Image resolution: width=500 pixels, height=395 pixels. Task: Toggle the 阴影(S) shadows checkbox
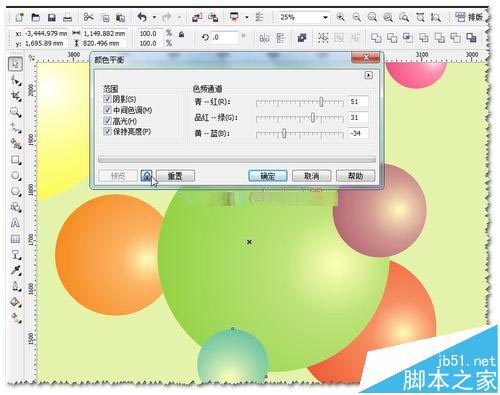pos(107,99)
